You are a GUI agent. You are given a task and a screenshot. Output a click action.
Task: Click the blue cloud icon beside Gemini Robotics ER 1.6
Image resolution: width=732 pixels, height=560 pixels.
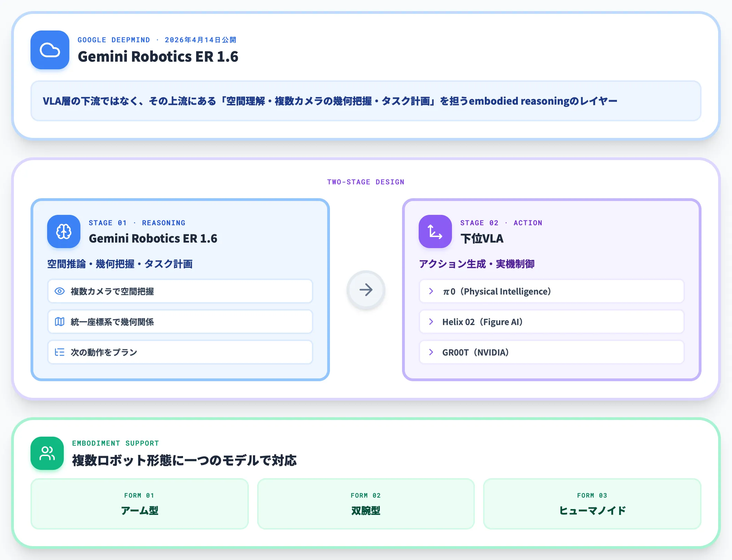[50, 50]
